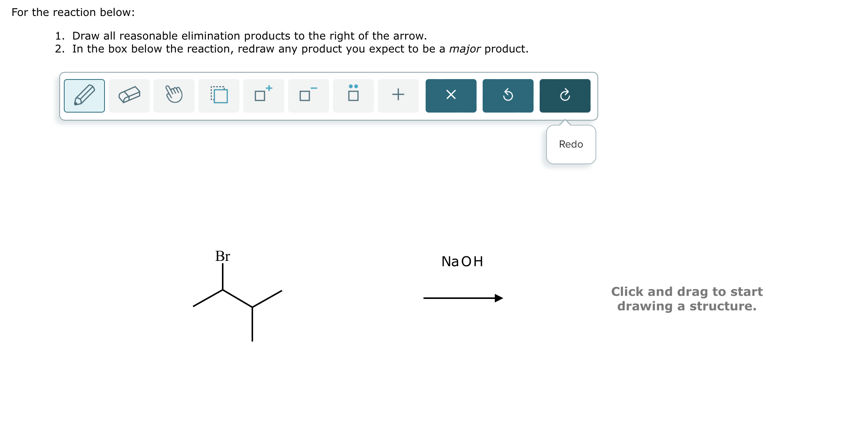Activate the marquee copy selection tool
This screenshot has width=868, height=421.
[x=219, y=95]
